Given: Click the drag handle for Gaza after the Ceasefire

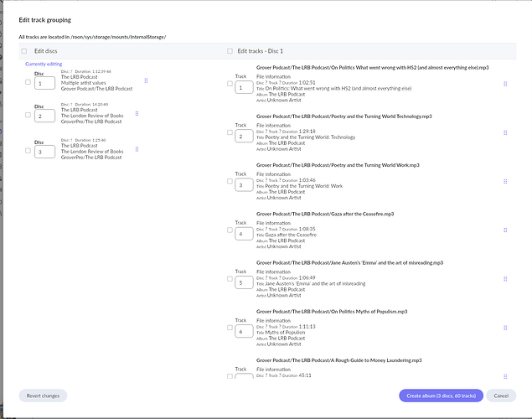Looking at the screenshot, I should click(x=505, y=230).
